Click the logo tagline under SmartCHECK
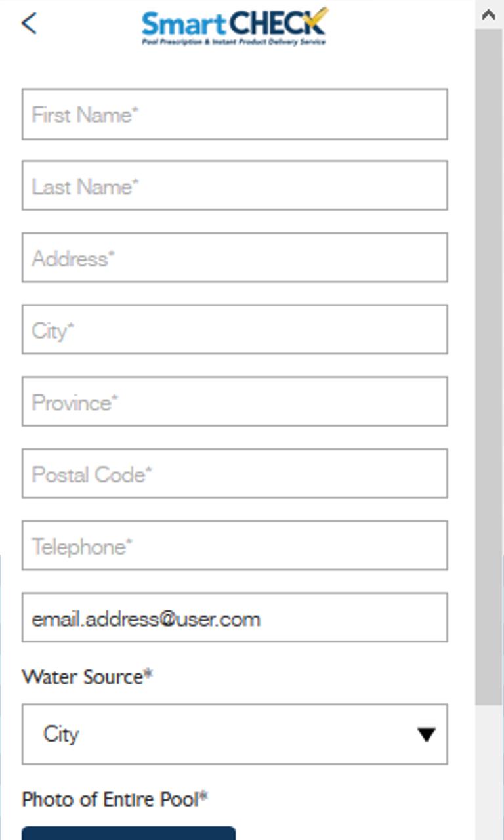The width and height of the screenshot is (504, 840). 234,42
